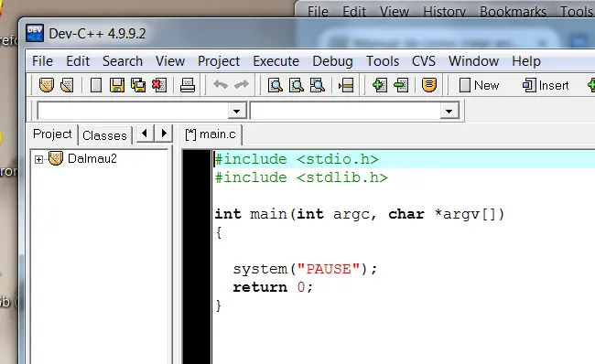Screen dimensions: 595x364
Task: Click the black editor gutter margin
Action: tap(197, 257)
